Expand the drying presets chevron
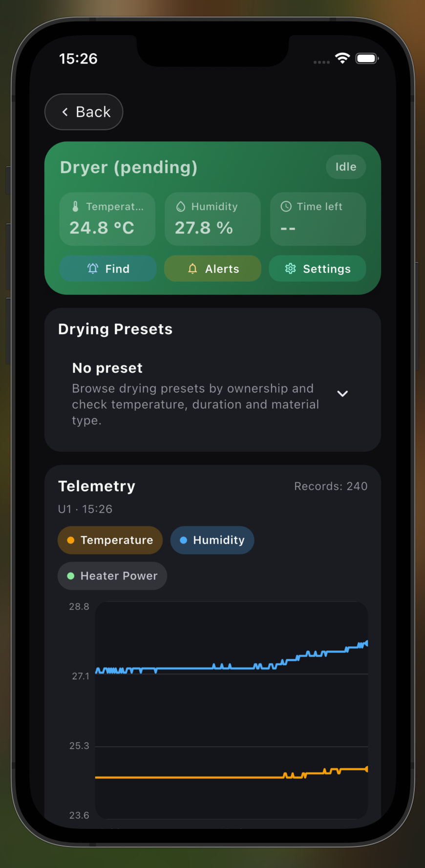425x868 pixels. pos(342,393)
